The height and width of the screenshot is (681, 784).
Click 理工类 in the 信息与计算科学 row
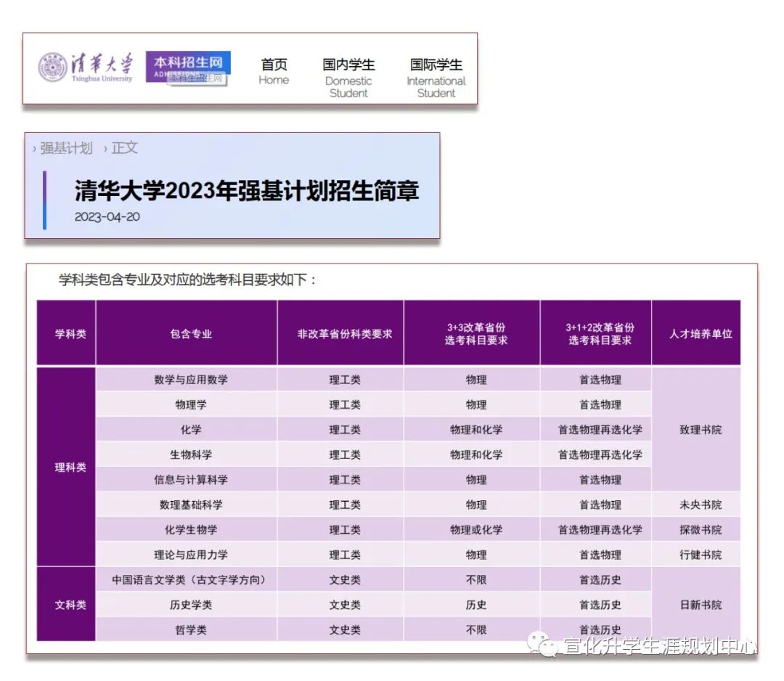340,479
